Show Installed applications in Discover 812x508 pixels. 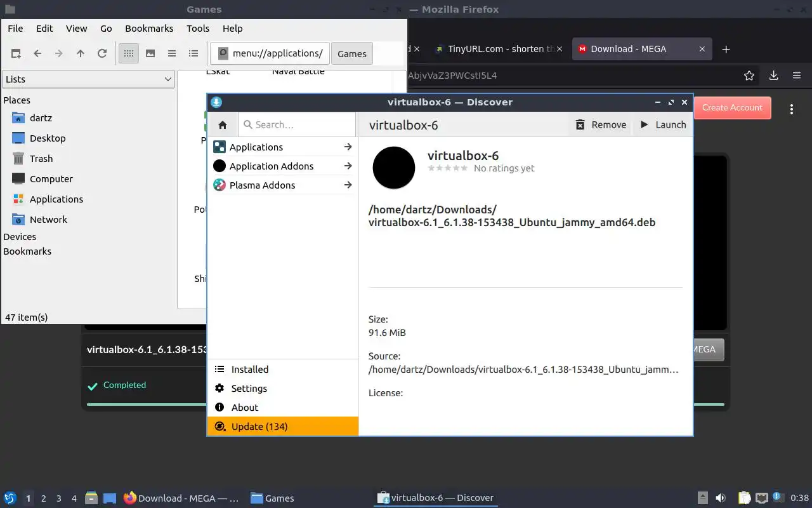coord(283,369)
